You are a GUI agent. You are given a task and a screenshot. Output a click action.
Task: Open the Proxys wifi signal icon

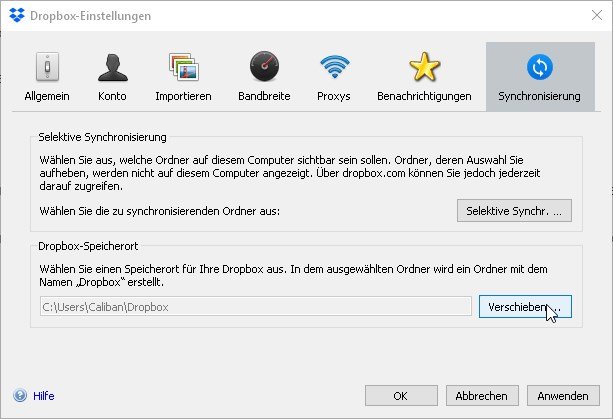[335, 66]
